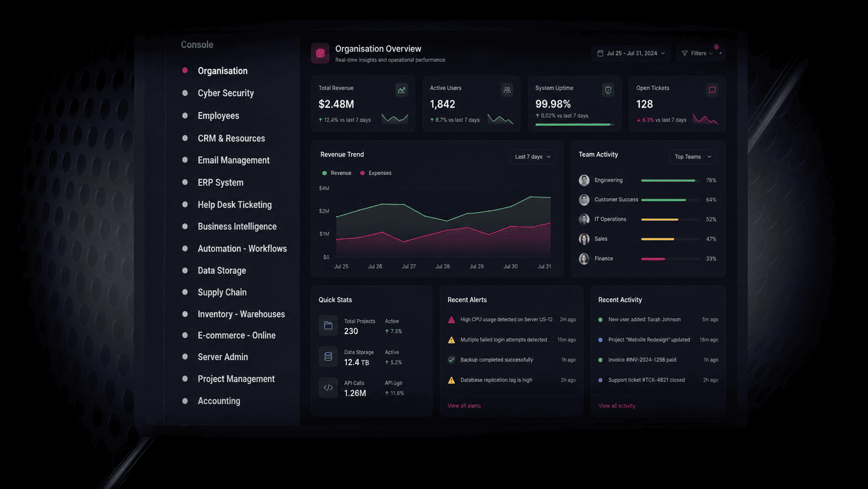The width and height of the screenshot is (868, 489).
Task: Open Inventory - Warehouses in the sidebar
Action: click(x=241, y=314)
